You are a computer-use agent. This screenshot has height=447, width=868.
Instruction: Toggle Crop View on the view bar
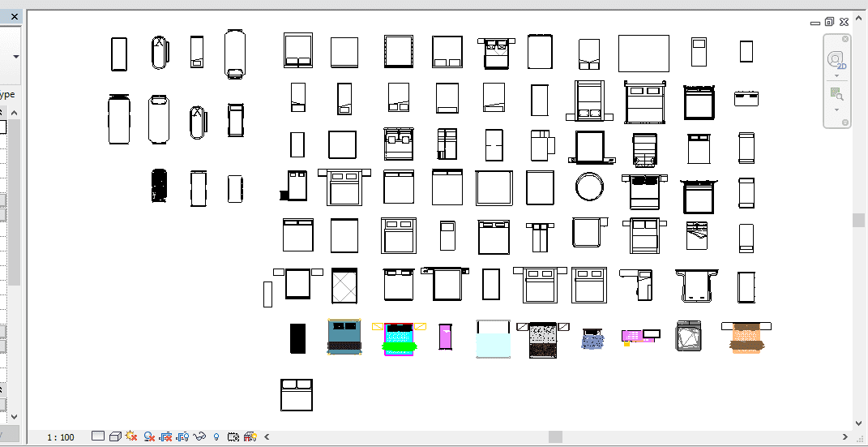[166, 436]
